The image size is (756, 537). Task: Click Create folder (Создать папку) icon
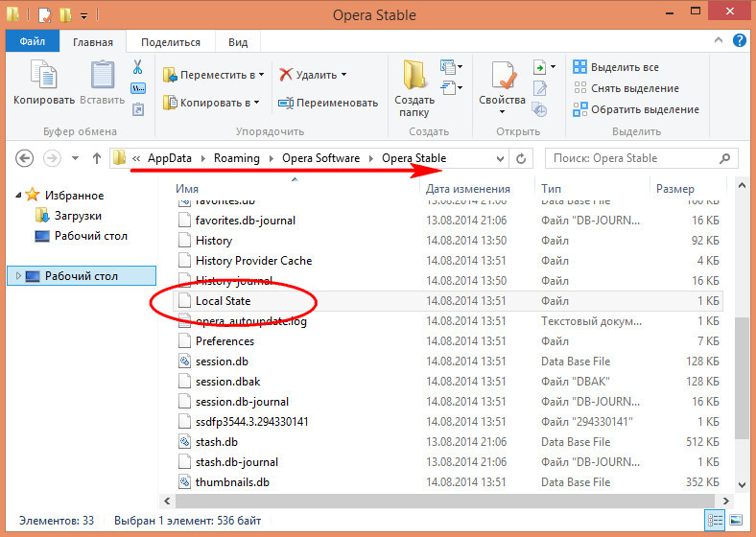414,75
